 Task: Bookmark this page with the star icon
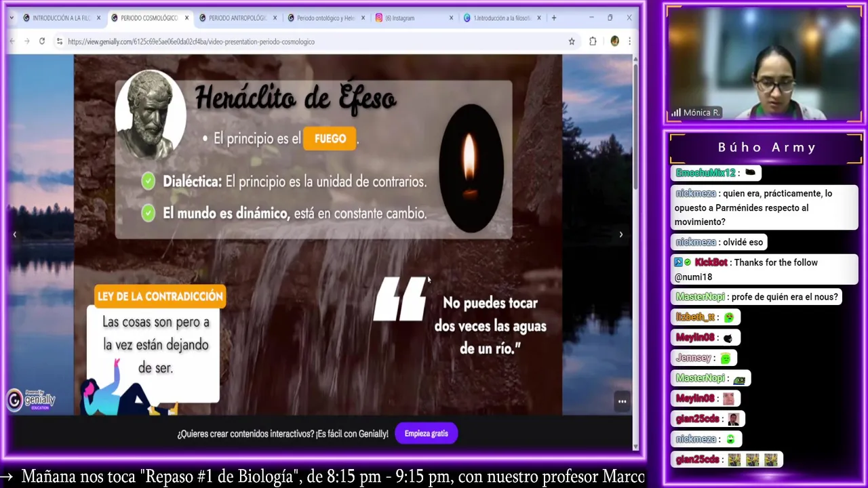point(572,41)
